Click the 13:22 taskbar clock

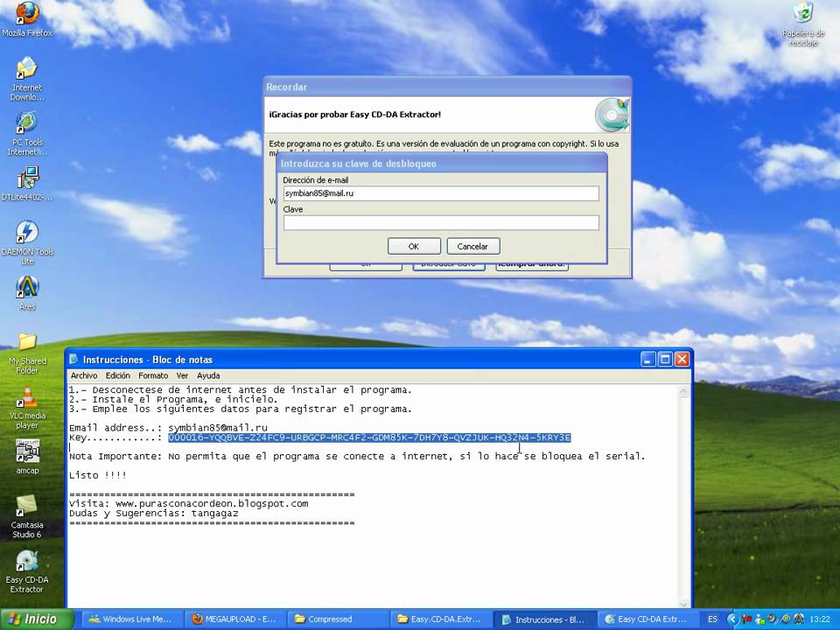[x=820, y=619]
